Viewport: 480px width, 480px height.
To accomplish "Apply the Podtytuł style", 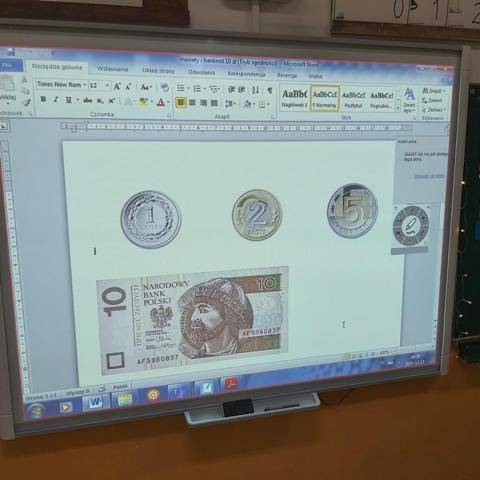I will click(x=353, y=100).
